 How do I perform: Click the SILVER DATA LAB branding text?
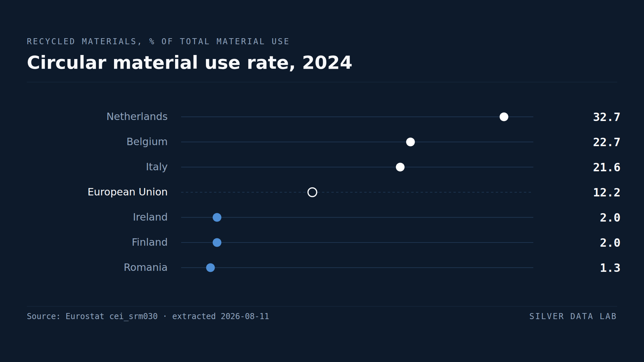tap(573, 316)
